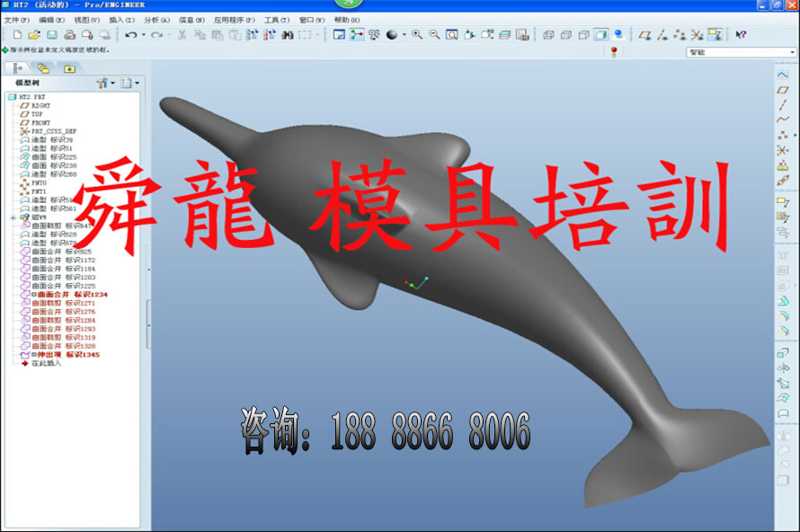The image size is (800, 532).
Task: Select the Zoom Out magnifier
Action: 435,35
